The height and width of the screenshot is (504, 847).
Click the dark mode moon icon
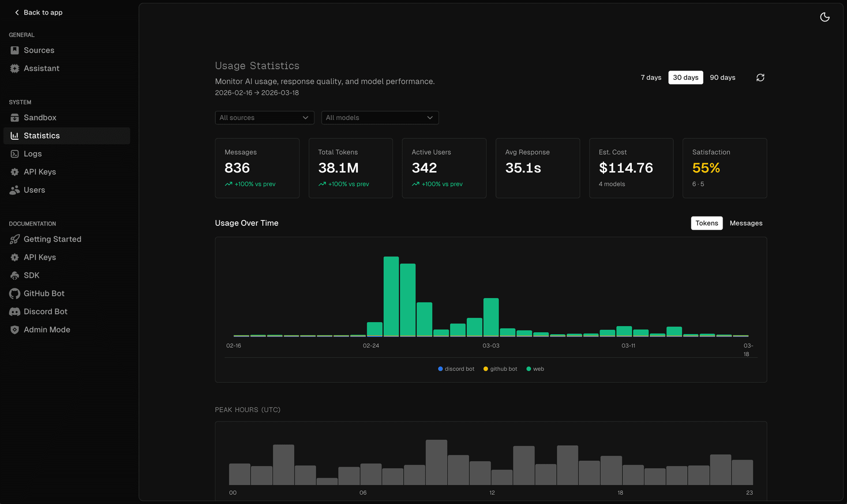825,17
